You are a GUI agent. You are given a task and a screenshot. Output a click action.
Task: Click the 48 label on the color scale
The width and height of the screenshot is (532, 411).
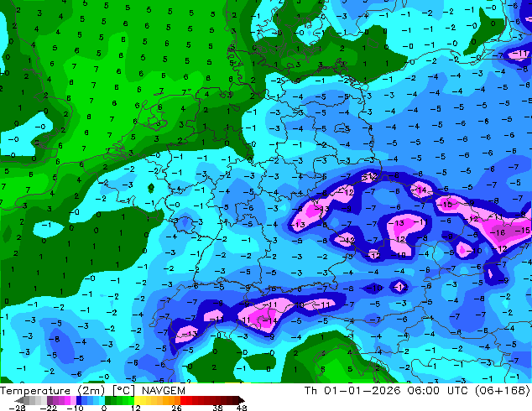point(242,408)
